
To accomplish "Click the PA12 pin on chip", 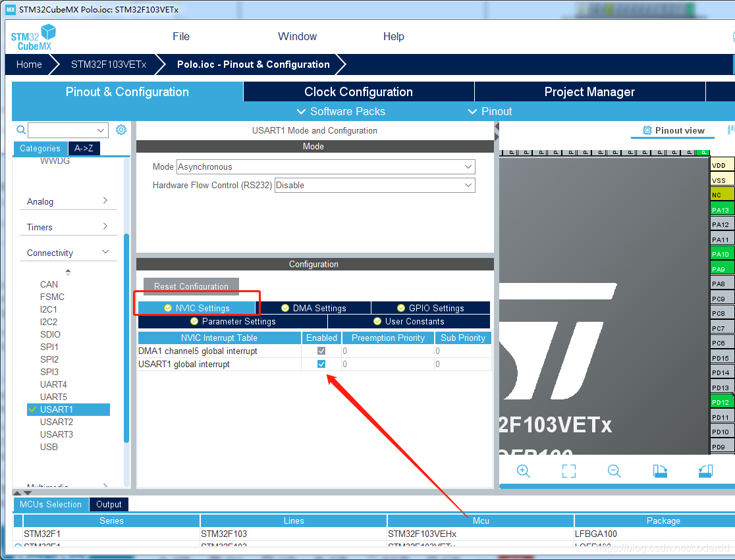I will point(722,224).
